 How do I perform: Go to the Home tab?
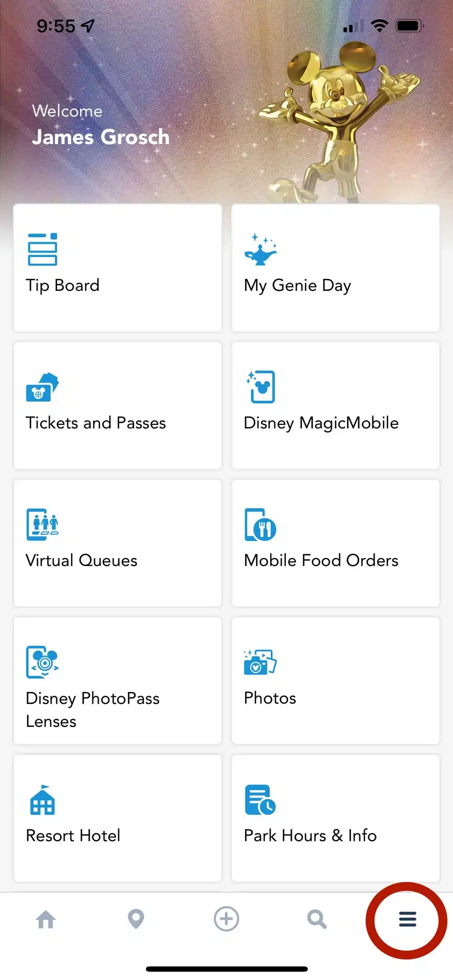click(x=46, y=919)
